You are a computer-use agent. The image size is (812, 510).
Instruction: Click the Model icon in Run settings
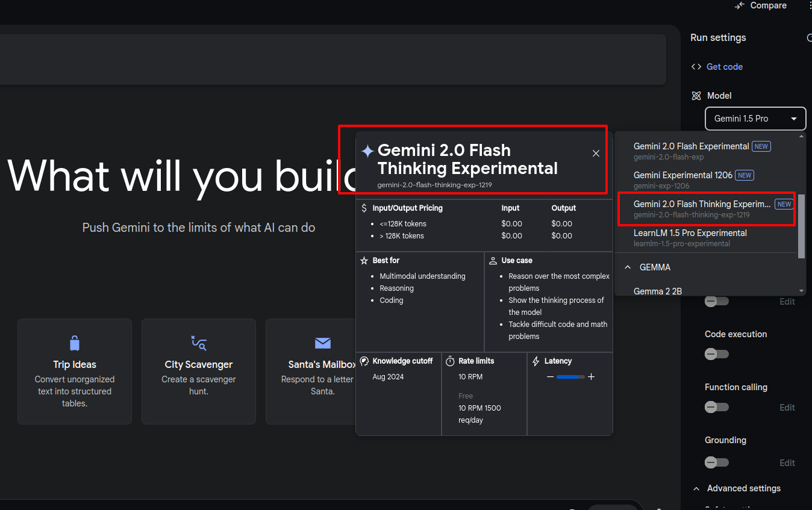click(696, 96)
